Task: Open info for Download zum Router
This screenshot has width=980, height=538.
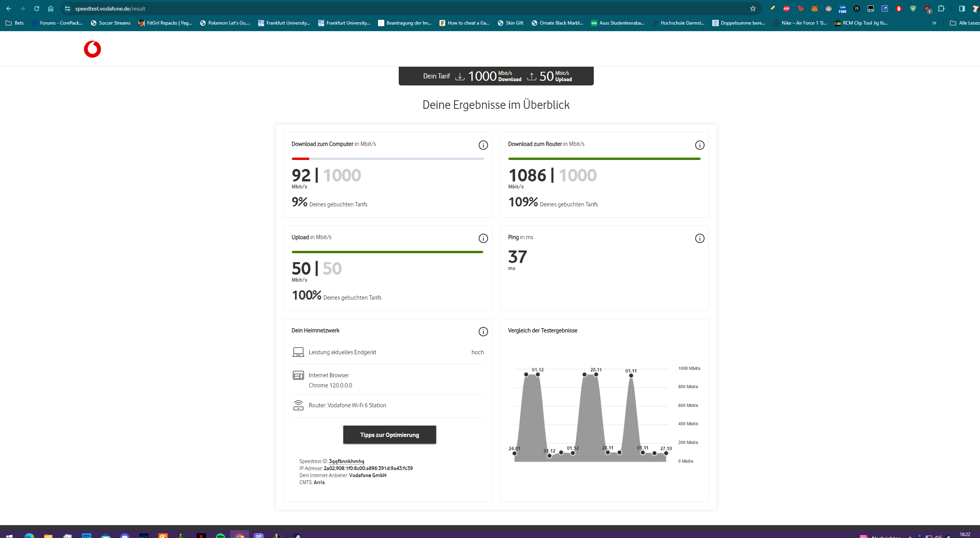Action: coord(699,145)
